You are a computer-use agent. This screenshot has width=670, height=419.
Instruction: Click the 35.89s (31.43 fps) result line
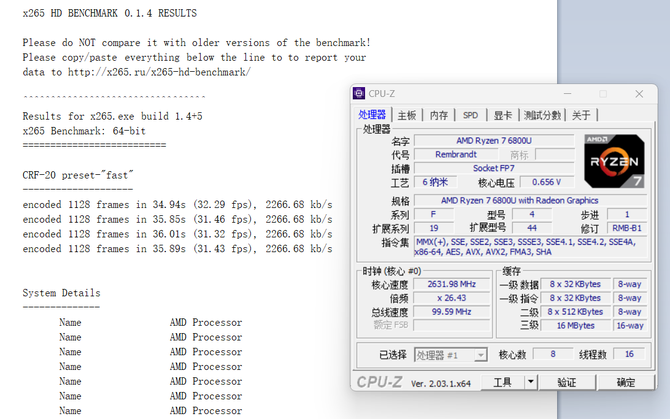177,249
